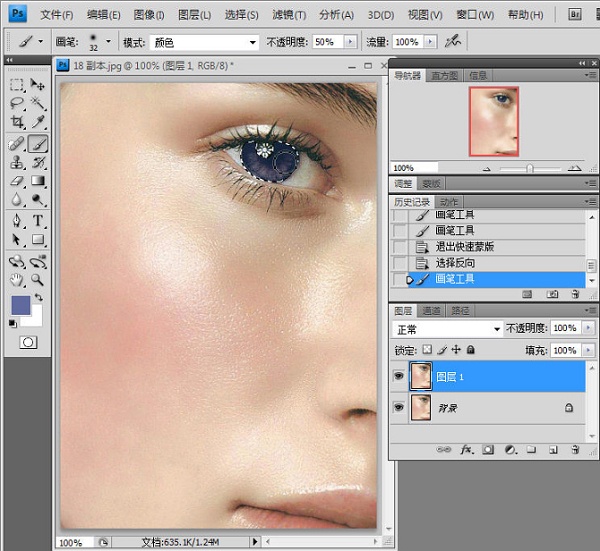Hide layer 图层 1 visibility eye
The width and height of the screenshot is (600, 551).
pos(399,376)
